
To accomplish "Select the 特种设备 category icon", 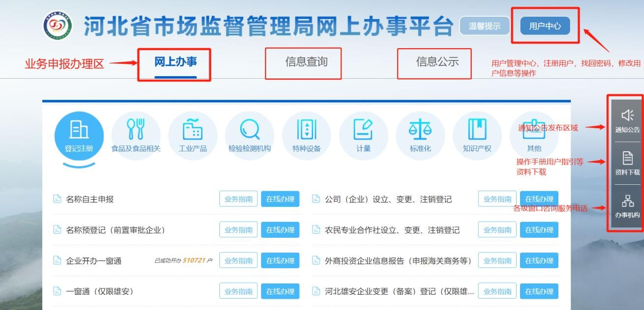I will [x=306, y=136].
